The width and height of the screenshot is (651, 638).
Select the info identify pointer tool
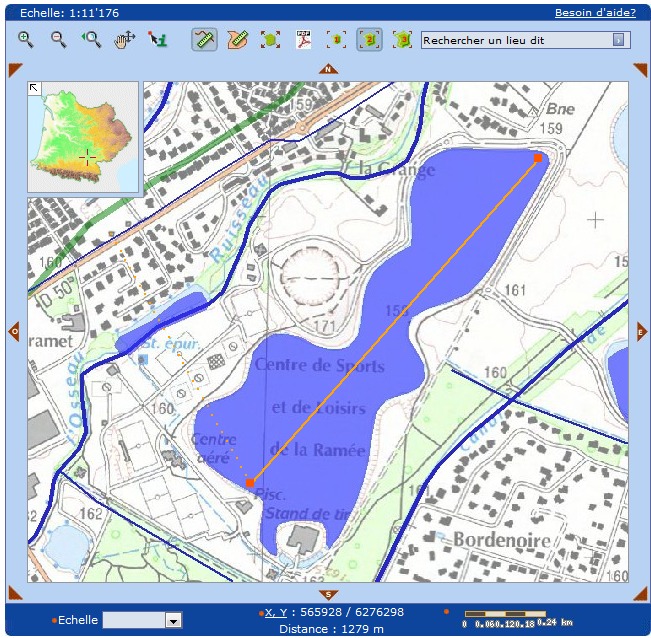158,40
